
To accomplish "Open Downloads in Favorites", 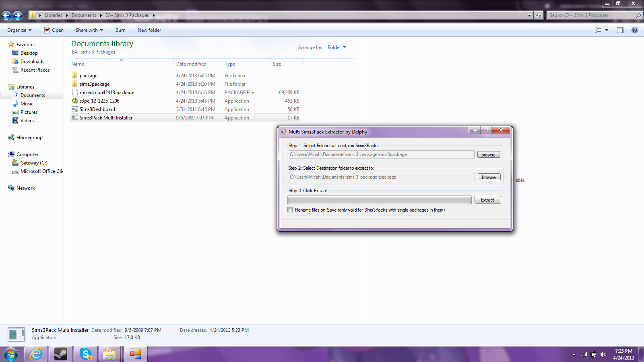I will (x=32, y=62).
